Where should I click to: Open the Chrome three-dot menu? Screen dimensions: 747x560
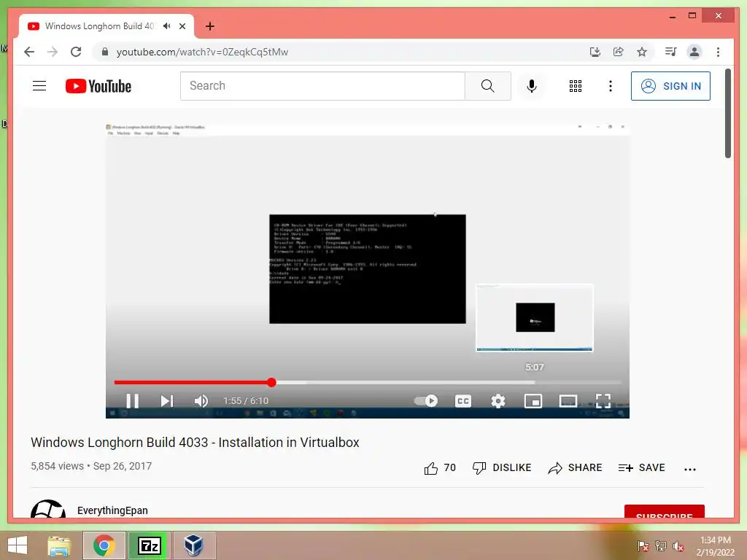(718, 52)
